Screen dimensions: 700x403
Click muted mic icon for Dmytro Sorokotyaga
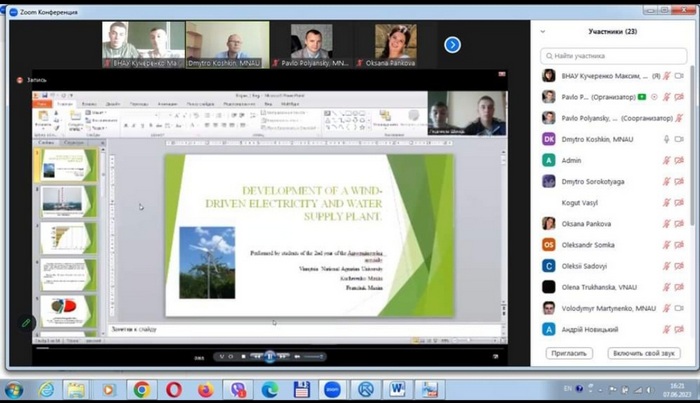[x=667, y=181]
